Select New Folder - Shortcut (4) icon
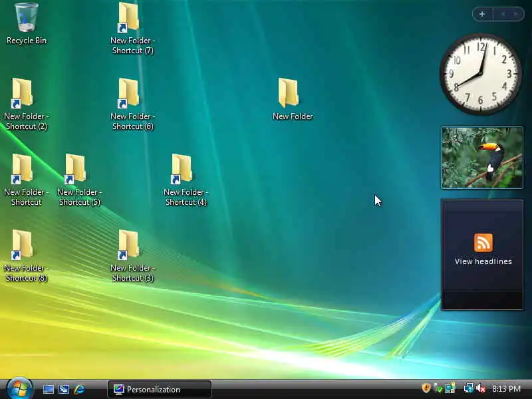532x399 pixels. (186, 180)
